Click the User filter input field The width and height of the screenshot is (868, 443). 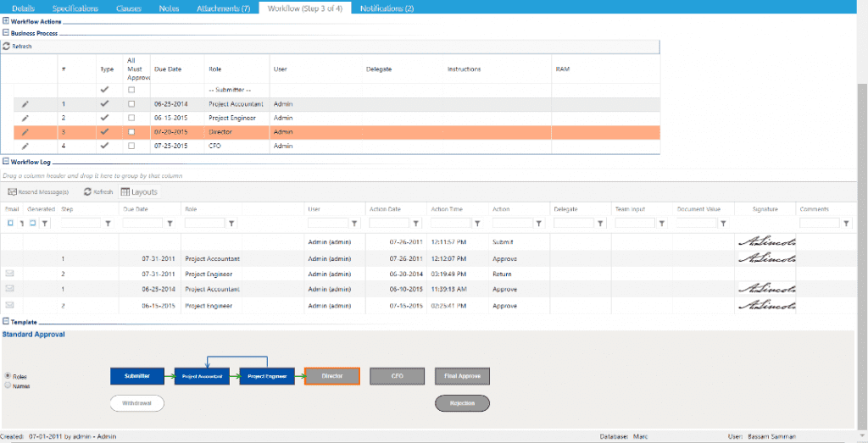tap(328, 223)
